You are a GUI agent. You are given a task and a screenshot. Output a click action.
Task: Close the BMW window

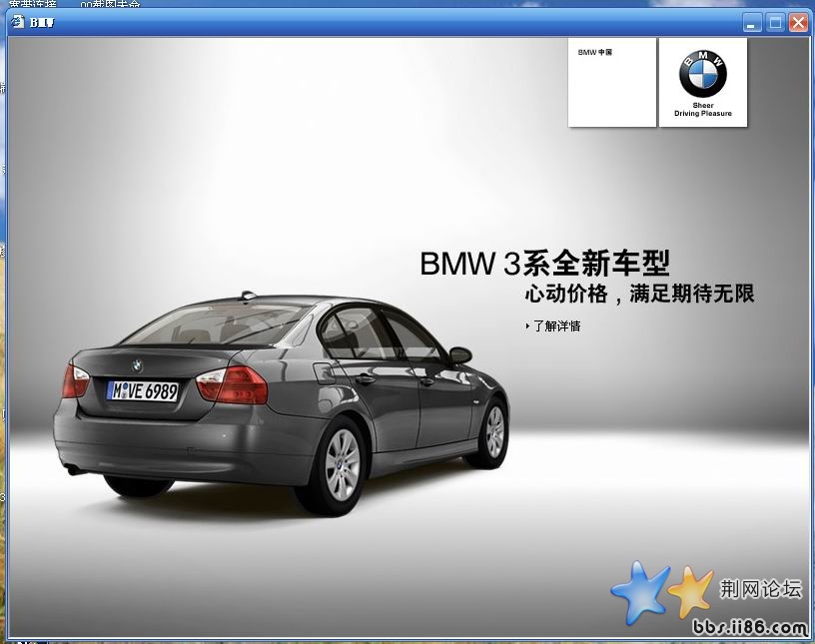(x=797, y=23)
